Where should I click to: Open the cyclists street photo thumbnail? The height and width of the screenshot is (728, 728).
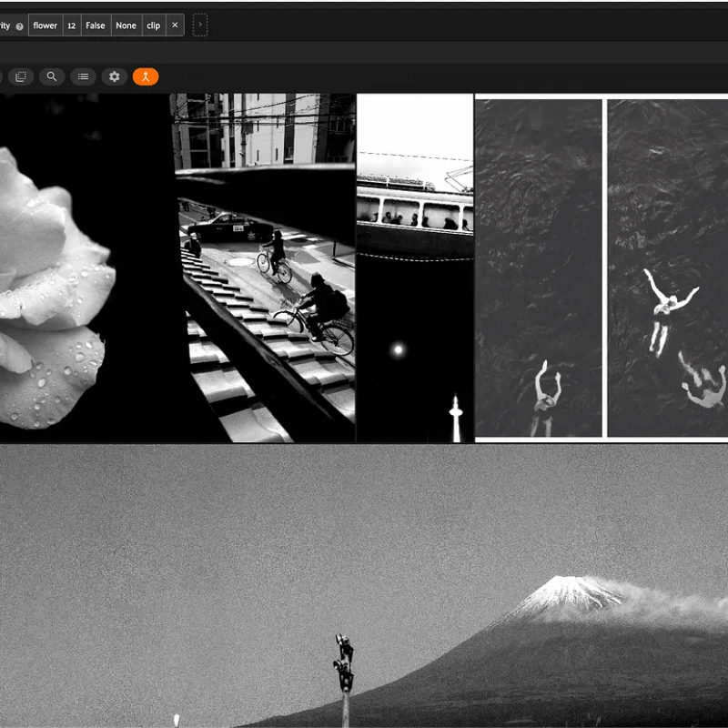(263, 268)
